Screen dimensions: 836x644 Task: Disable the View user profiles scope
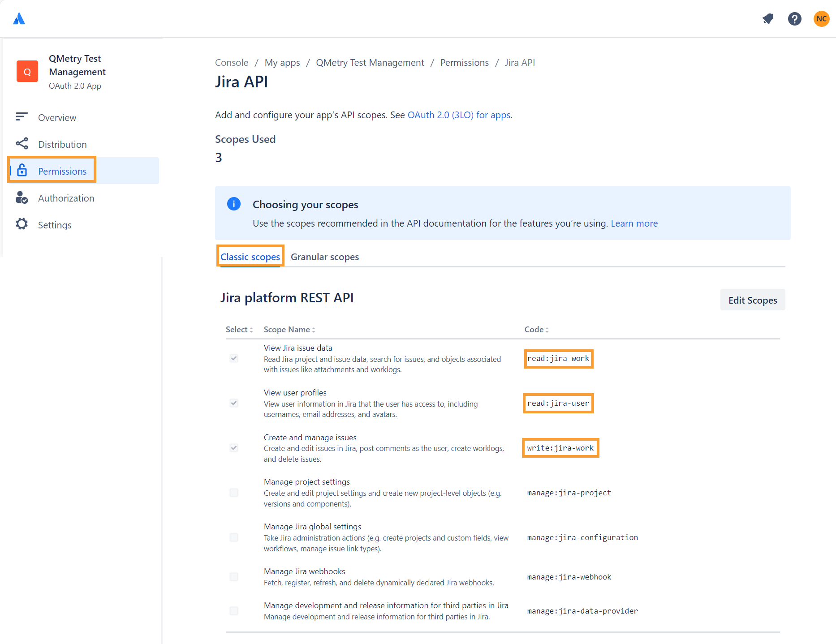click(x=233, y=403)
